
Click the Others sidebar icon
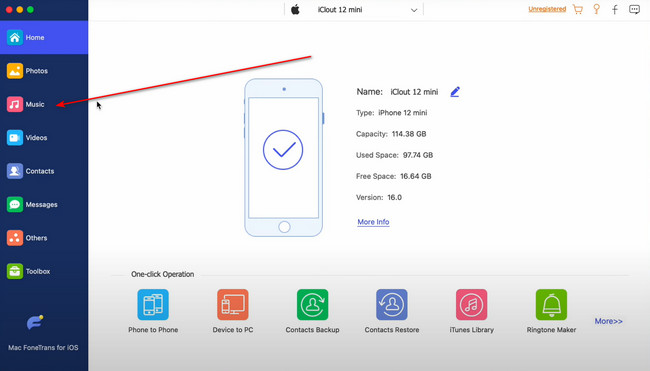(x=15, y=238)
